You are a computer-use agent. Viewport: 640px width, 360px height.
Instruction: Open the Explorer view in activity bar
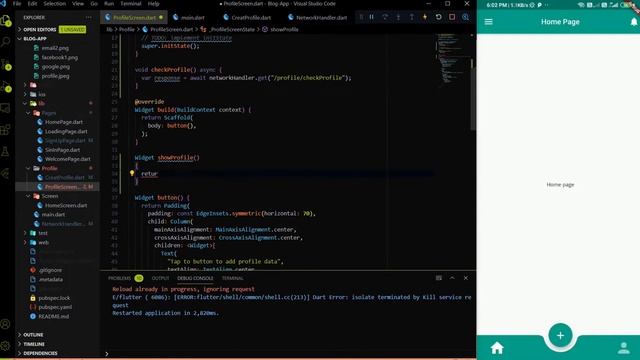[x=6, y=20]
